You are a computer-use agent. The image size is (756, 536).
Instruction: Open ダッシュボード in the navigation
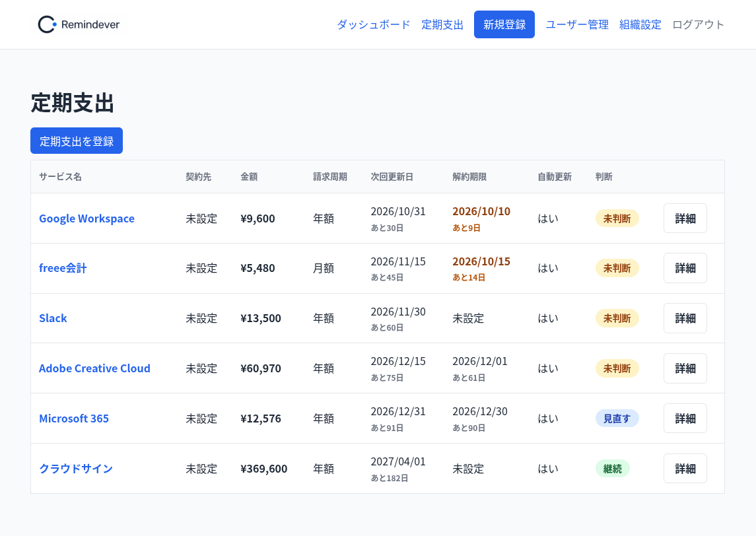[373, 24]
